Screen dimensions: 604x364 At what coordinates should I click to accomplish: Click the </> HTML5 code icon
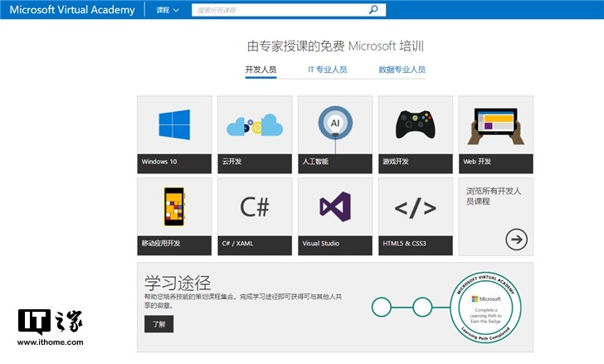415,208
